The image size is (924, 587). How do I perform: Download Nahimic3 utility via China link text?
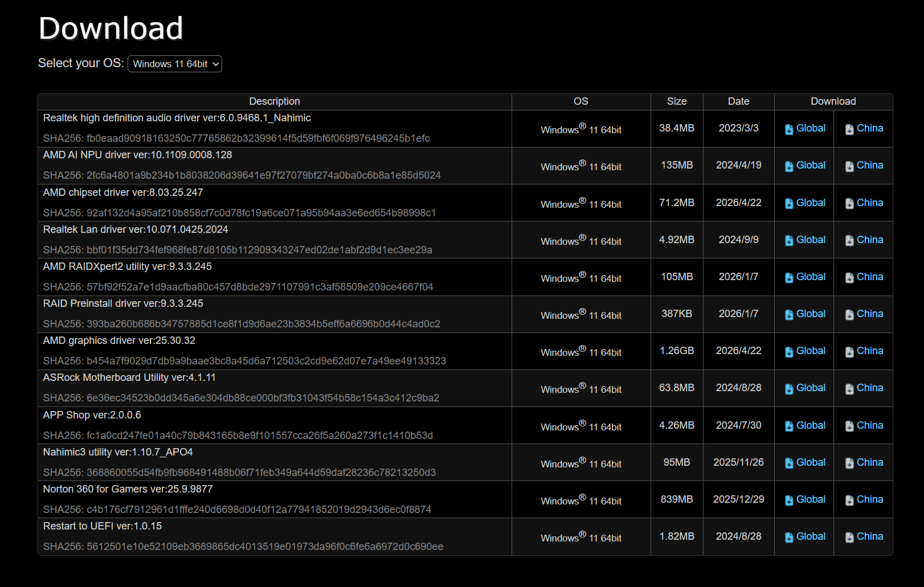(870, 462)
